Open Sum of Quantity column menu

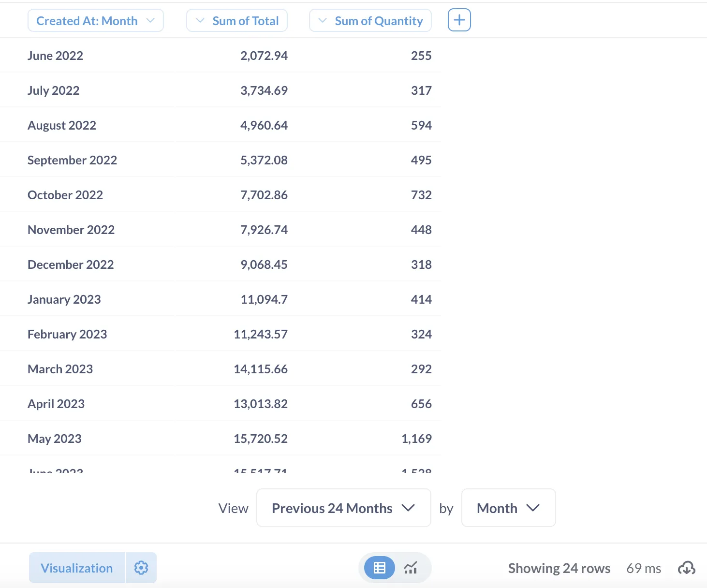pyautogui.click(x=370, y=21)
